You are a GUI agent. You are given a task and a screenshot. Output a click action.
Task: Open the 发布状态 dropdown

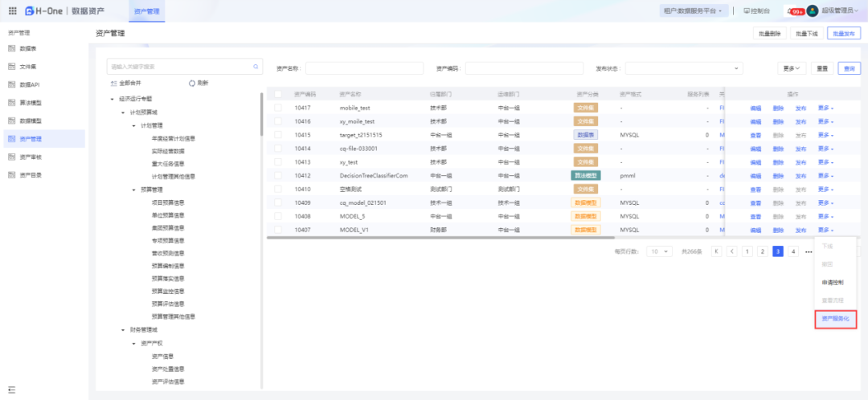tap(684, 68)
